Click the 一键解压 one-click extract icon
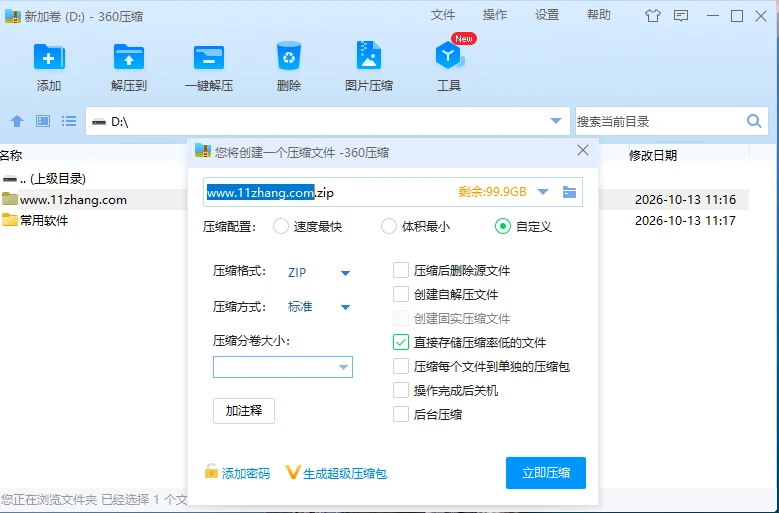 (209, 57)
